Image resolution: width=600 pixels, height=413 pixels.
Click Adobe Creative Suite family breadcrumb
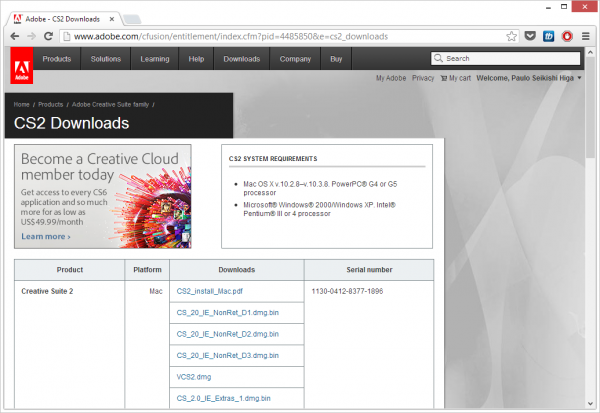110,104
